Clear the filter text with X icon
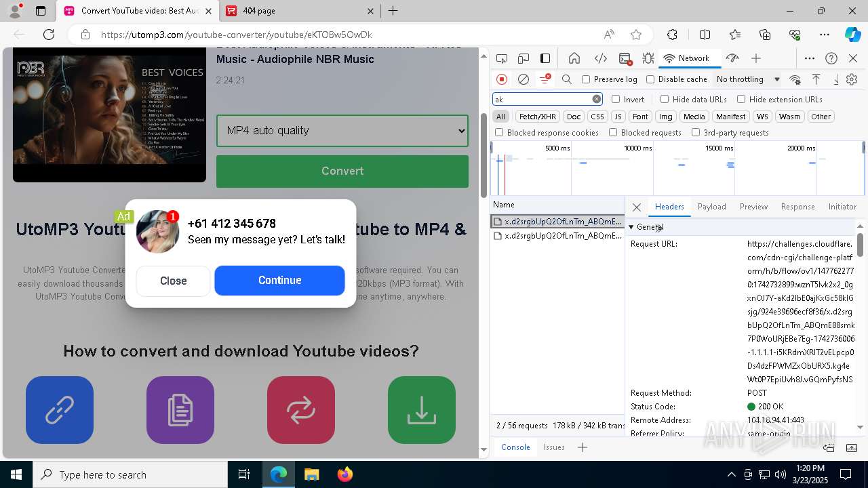 (x=597, y=99)
